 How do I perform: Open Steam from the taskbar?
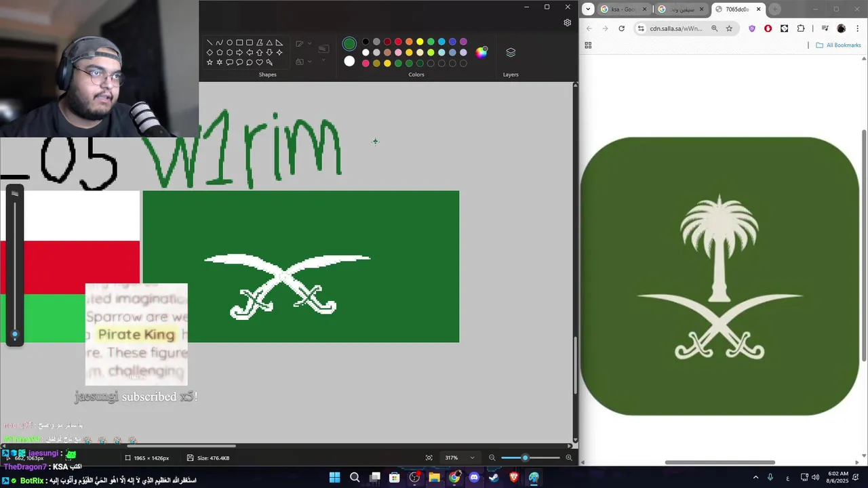point(494,477)
